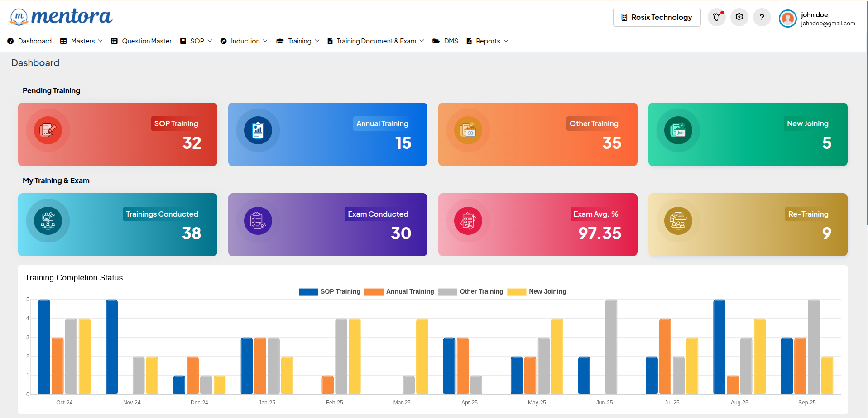Open the Induction dropdown menu
Viewport: 868px width, 418px height.
(x=244, y=41)
